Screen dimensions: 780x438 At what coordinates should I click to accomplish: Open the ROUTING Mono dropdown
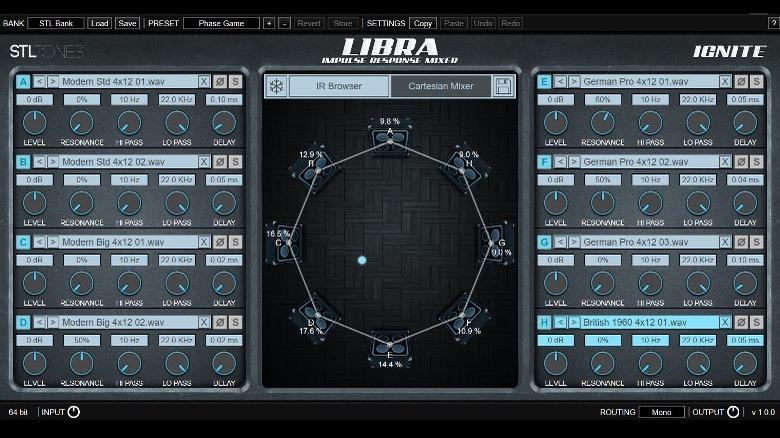tap(661, 412)
